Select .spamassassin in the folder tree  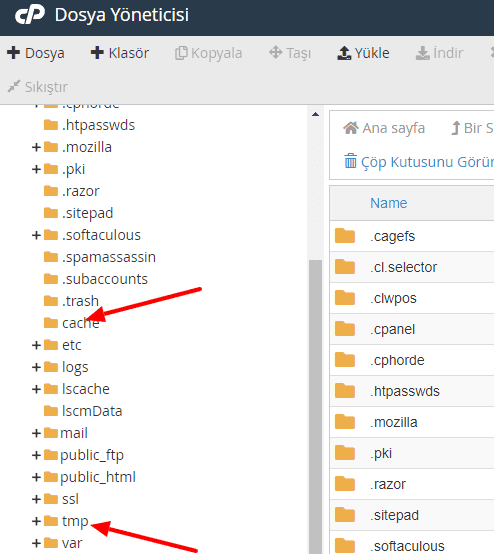109,257
